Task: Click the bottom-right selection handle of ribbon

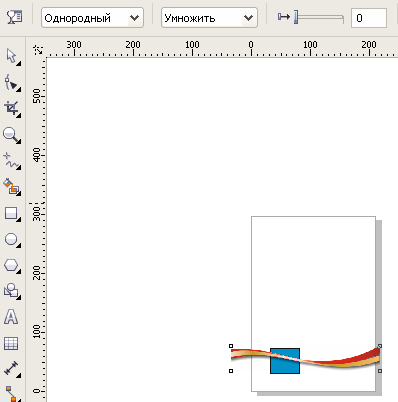Action: coord(380,371)
